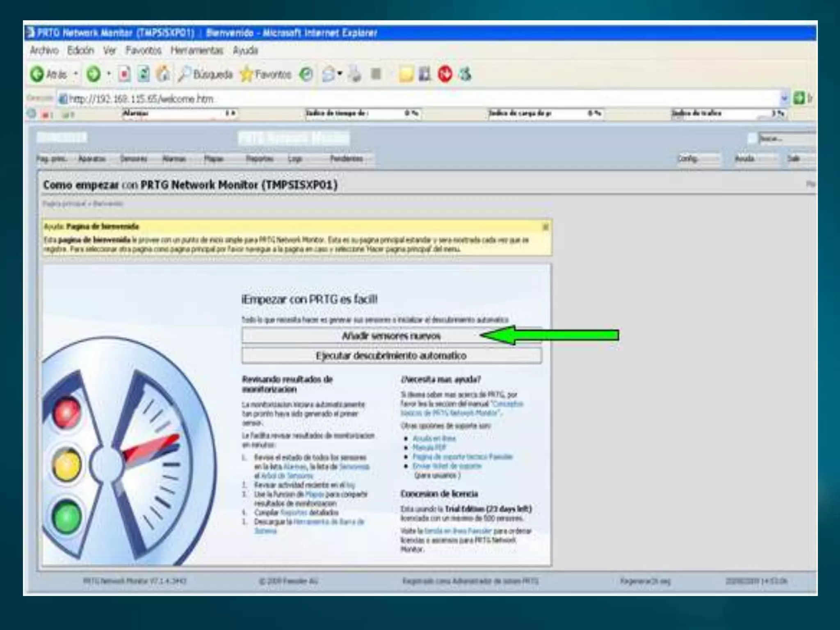
Task: Click the gray square toolbar icon
Action: click(x=376, y=74)
